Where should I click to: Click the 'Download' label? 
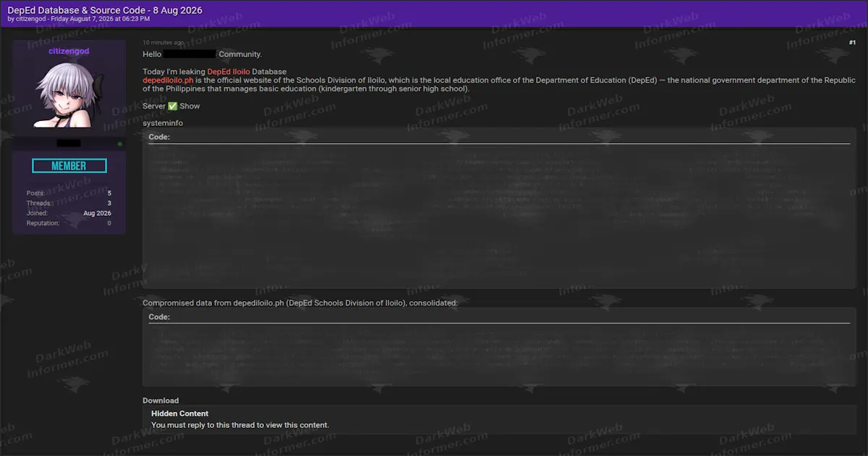click(161, 400)
